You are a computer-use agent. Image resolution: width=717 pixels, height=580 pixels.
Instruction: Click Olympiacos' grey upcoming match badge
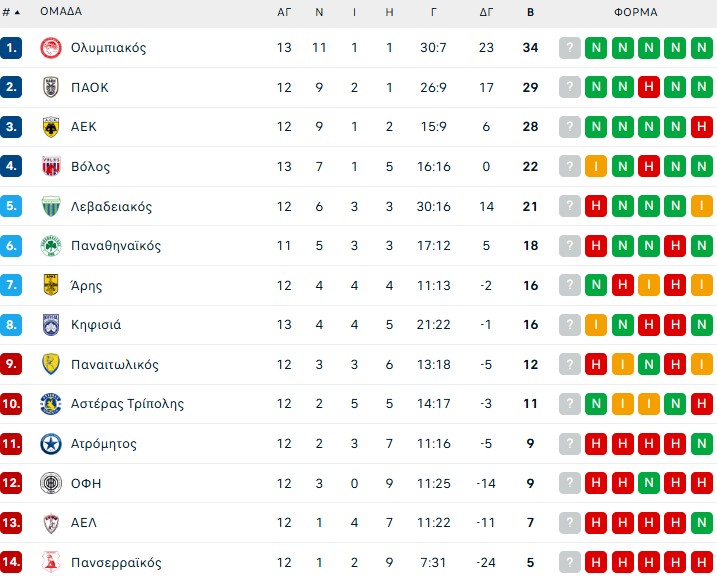[x=570, y=48]
